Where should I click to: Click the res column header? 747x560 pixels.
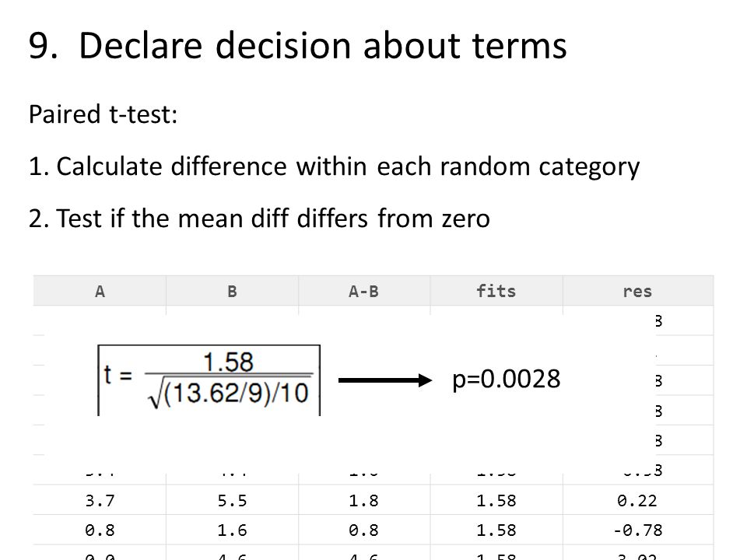[x=637, y=291]
